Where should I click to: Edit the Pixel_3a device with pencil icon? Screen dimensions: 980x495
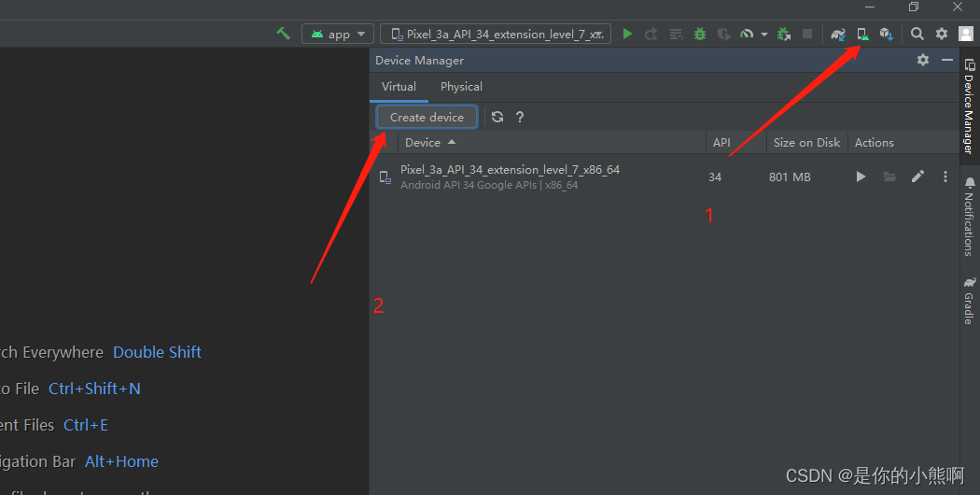pyautogui.click(x=917, y=177)
